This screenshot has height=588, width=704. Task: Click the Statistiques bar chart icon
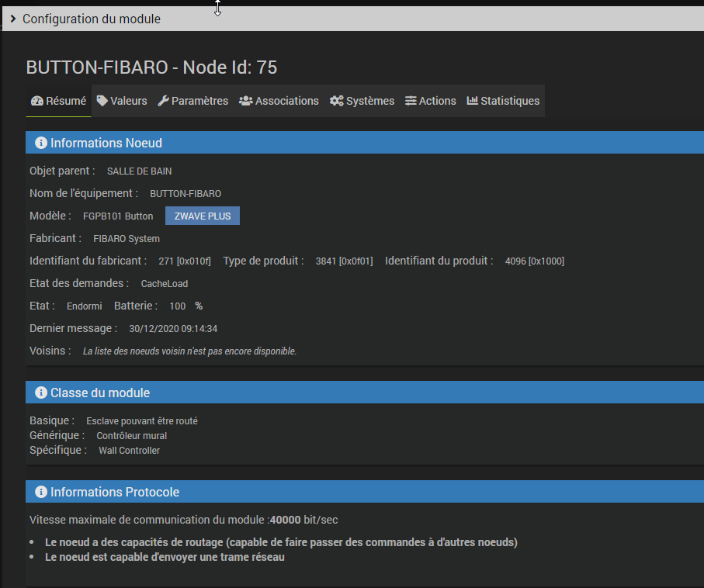473,101
